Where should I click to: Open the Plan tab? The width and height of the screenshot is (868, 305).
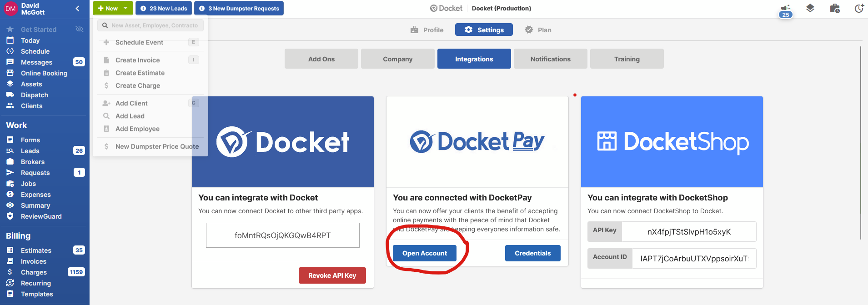(538, 30)
